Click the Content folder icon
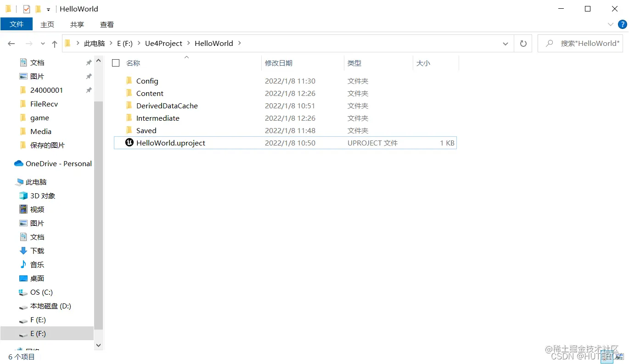629x364 pixels. point(129,93)
